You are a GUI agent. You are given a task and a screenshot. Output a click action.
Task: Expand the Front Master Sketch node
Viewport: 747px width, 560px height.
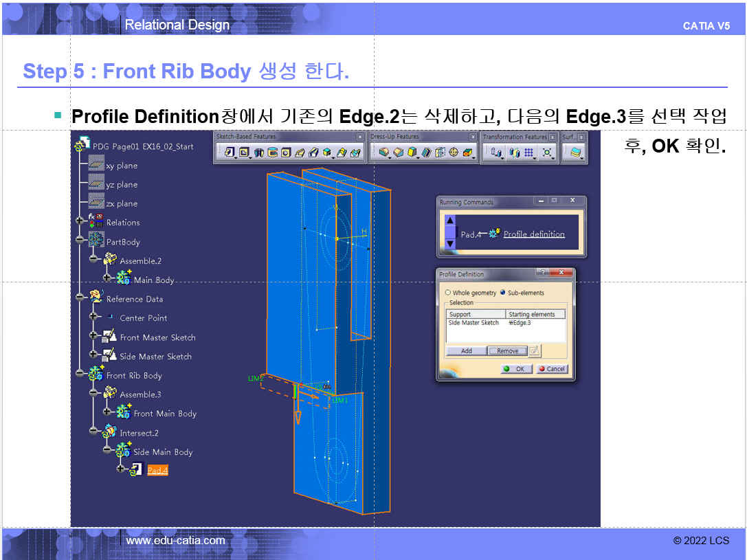[x=95, y=337]
